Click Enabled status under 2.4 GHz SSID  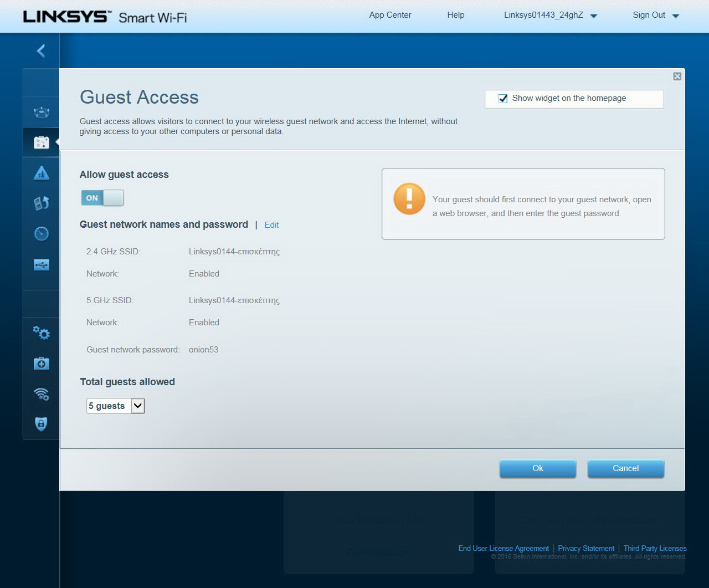(204, 274)
